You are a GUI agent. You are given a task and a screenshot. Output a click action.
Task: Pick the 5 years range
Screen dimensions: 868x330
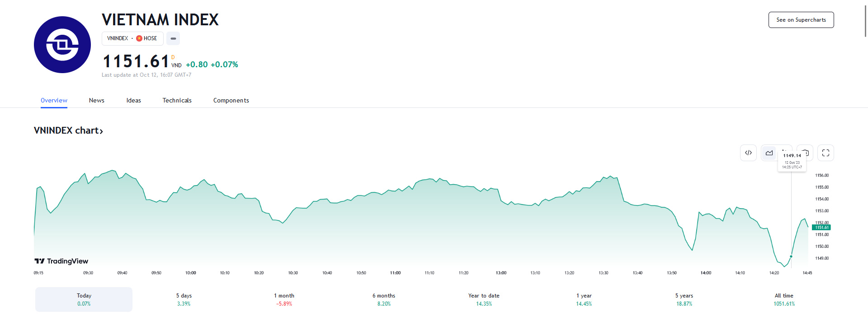point(684,299)
